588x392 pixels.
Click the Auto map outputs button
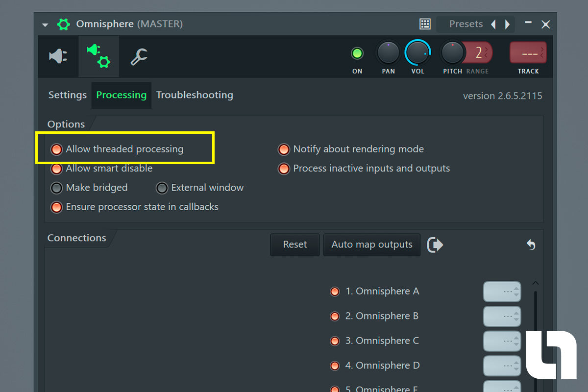point(372,245)
